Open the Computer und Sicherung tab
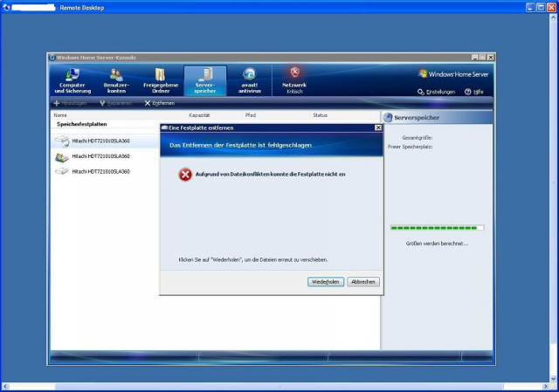The width and height of the screenshot is (559, 392). [72, 80]
